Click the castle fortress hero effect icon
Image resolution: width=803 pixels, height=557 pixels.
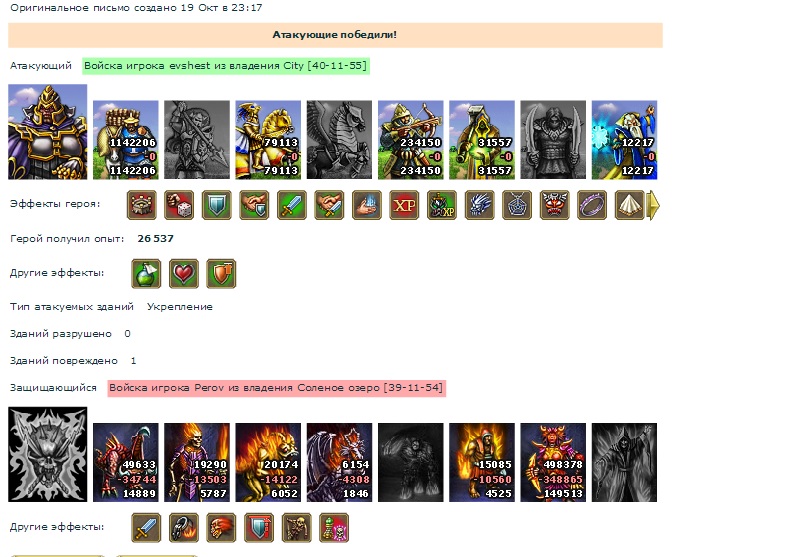point(142,205)
